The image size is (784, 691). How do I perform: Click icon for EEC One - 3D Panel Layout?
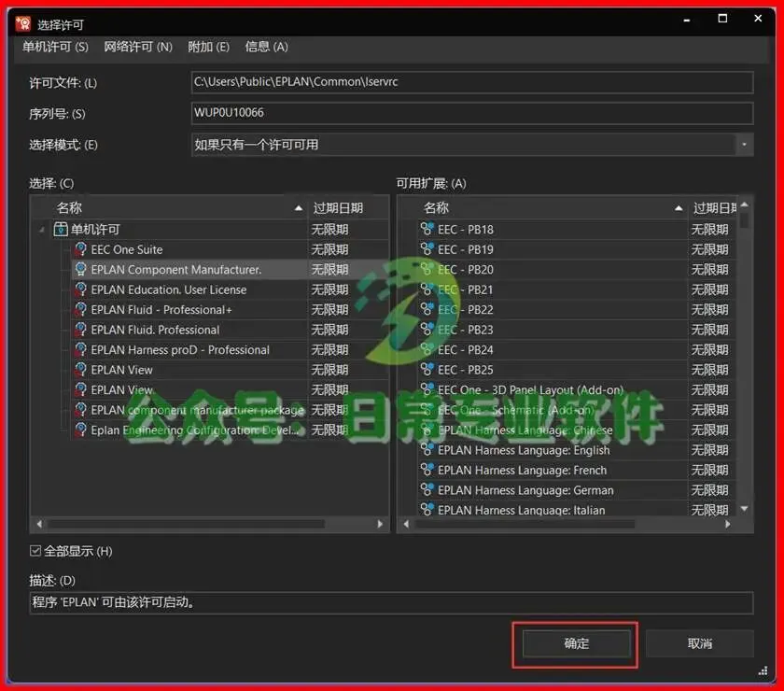[x=427, y=389]
